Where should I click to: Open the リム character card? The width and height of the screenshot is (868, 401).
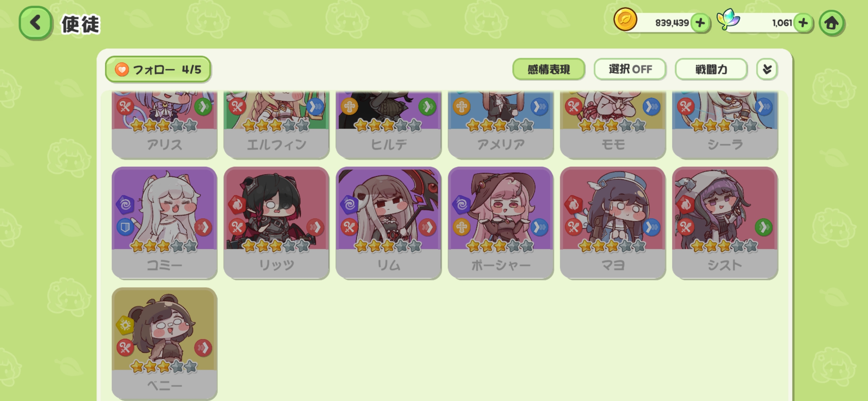click(389, 223)
